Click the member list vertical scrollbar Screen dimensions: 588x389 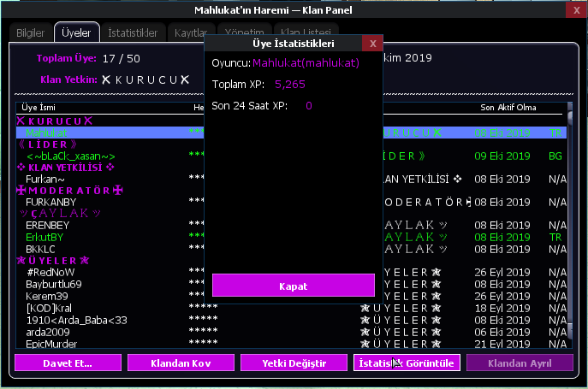coord(570,225)
